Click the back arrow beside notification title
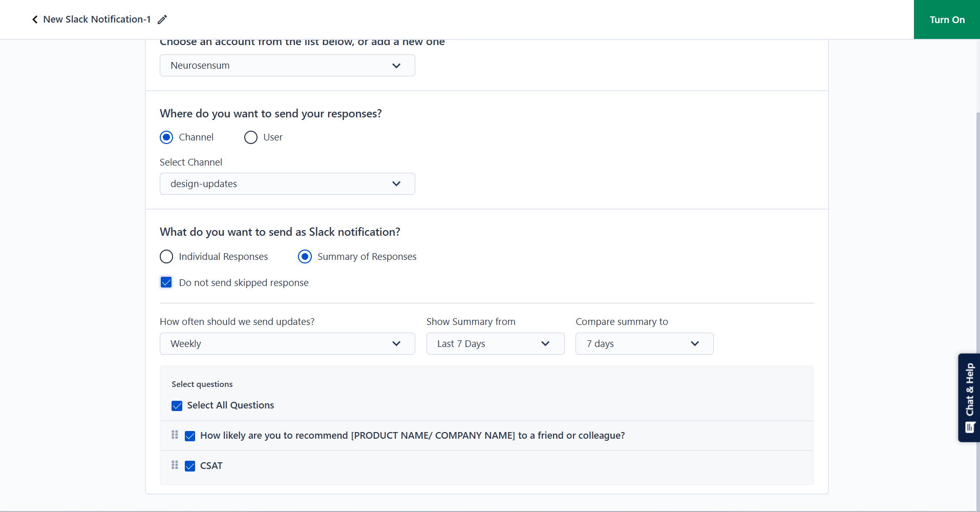 [x=35, y=19]
